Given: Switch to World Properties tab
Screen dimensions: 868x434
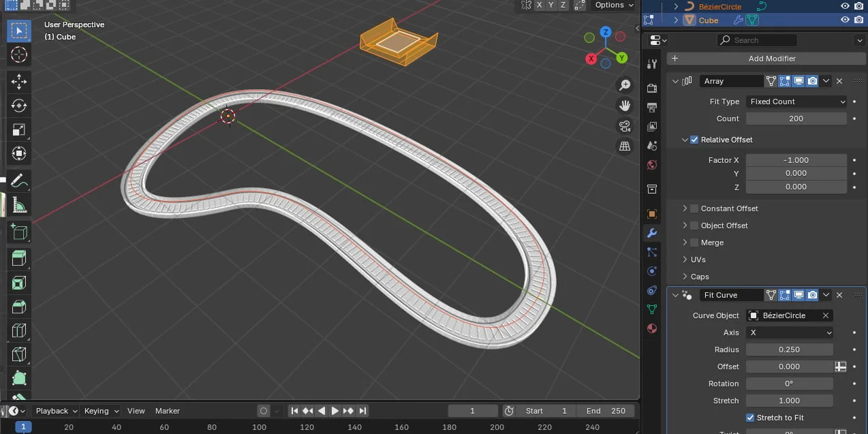Looking at the screenshot, I should (652, 165).
